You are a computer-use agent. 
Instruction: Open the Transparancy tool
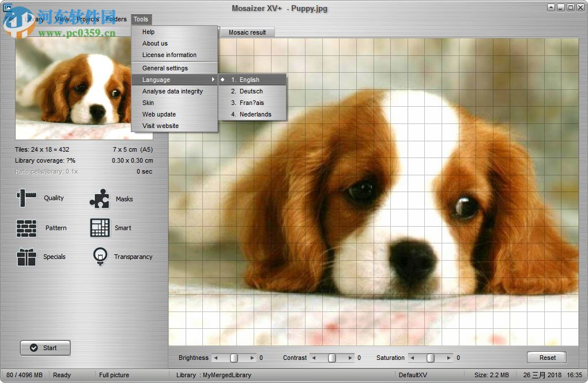tap(99, 257)
